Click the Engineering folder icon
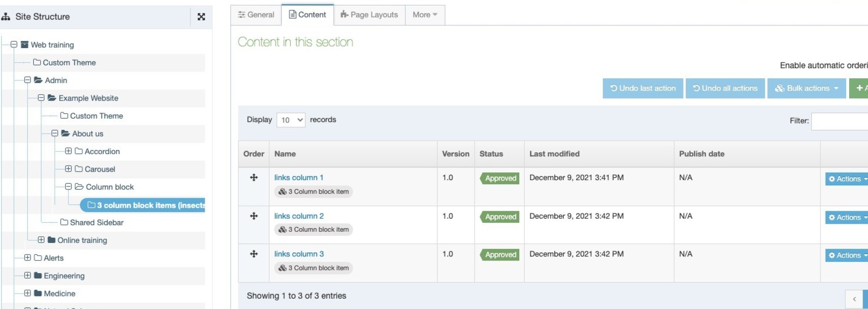 (38, 276)
